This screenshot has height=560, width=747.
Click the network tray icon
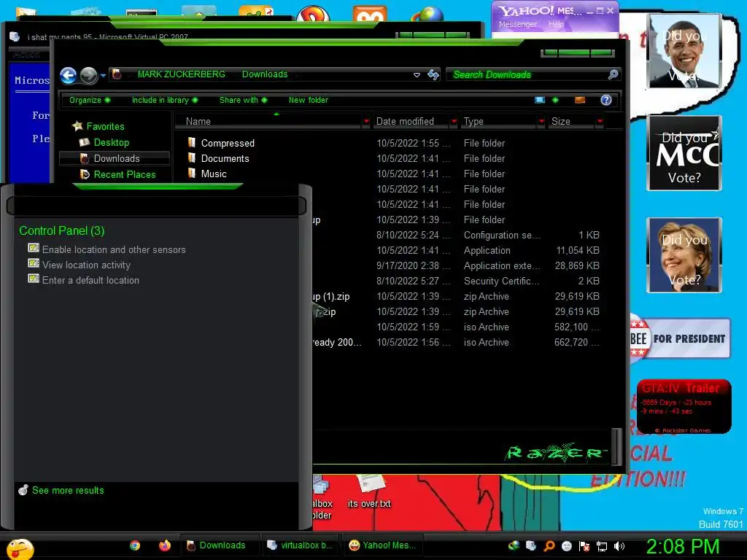pyautogui.click(x=602, y=546)
